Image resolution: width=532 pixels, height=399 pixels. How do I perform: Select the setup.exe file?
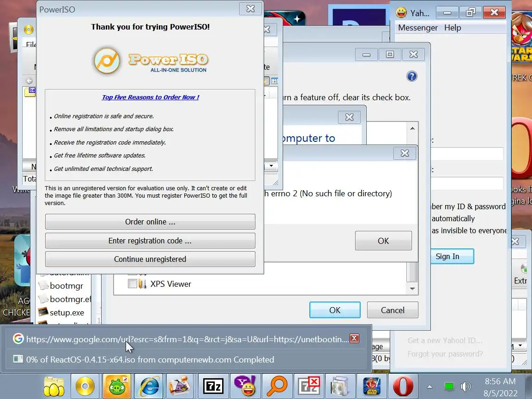point(61,312)
